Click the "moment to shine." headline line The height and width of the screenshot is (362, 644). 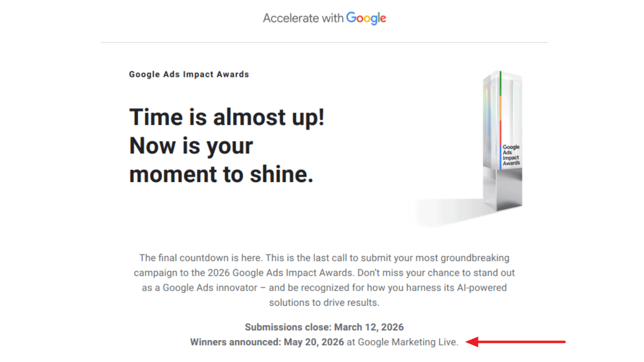coord(221,174)
